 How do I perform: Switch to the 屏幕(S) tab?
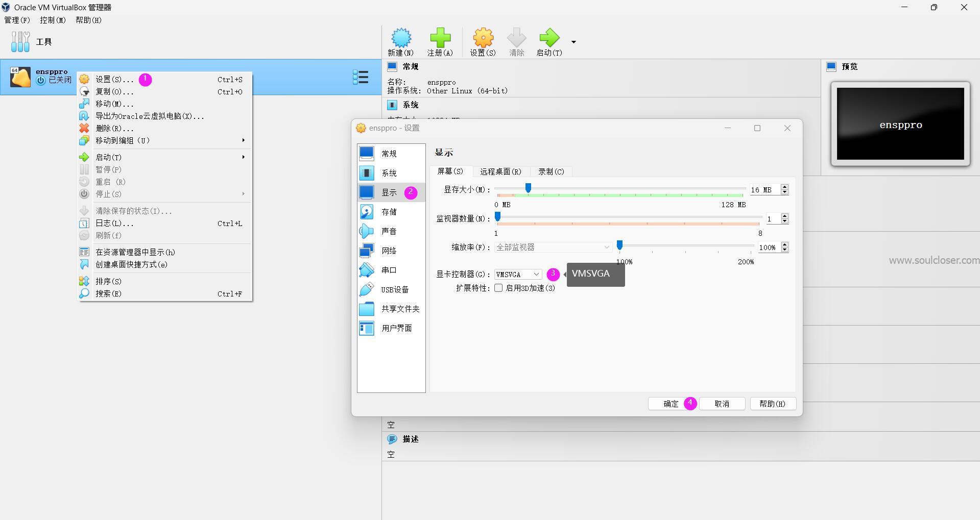click(450, 171)
